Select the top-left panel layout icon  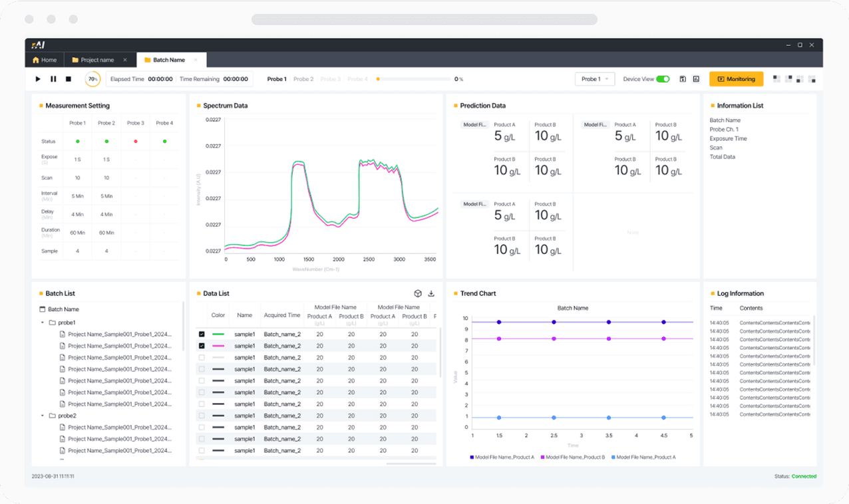click(776, 79)
